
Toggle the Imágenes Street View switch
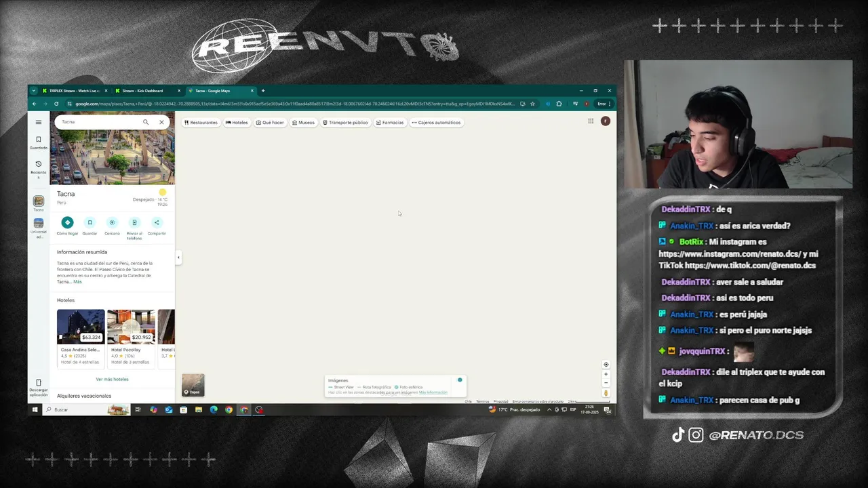(460, 380)
